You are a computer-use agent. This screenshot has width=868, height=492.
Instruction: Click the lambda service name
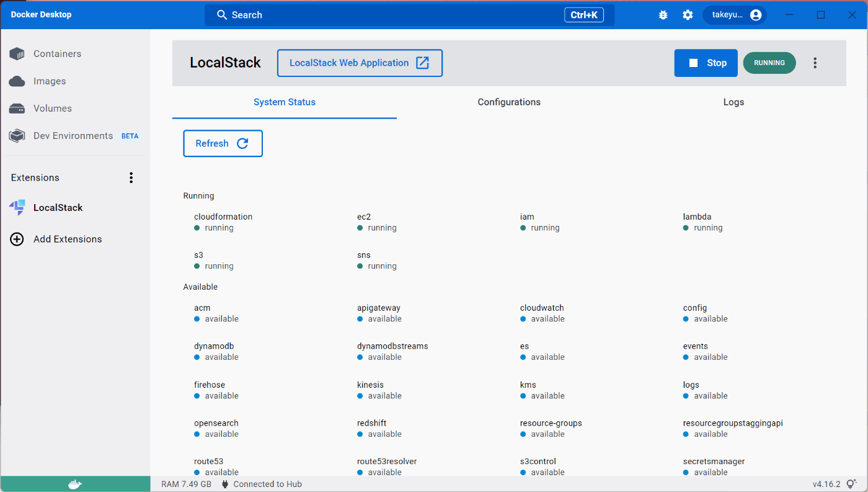(697, 217)
